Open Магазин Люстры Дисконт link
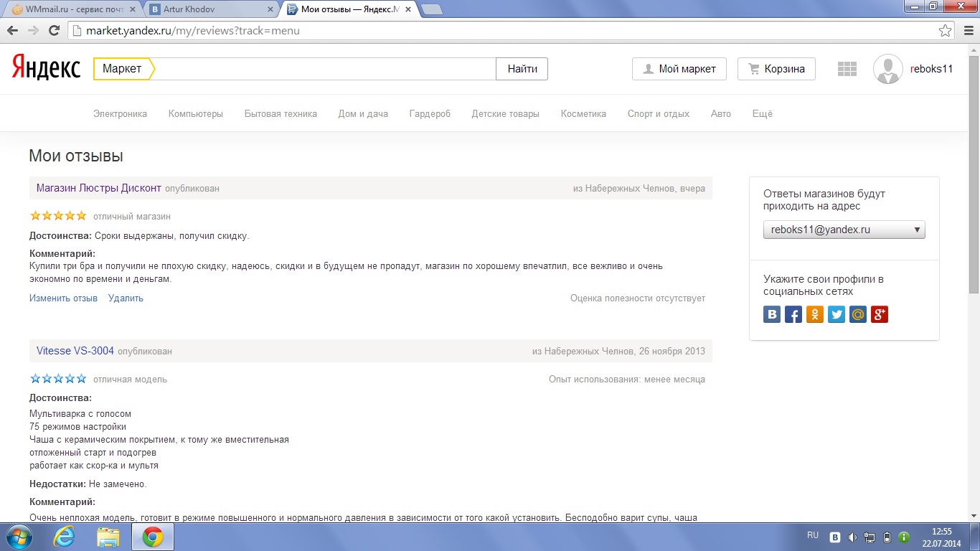This screenshot has width=980, height=551. click(99, 188)
